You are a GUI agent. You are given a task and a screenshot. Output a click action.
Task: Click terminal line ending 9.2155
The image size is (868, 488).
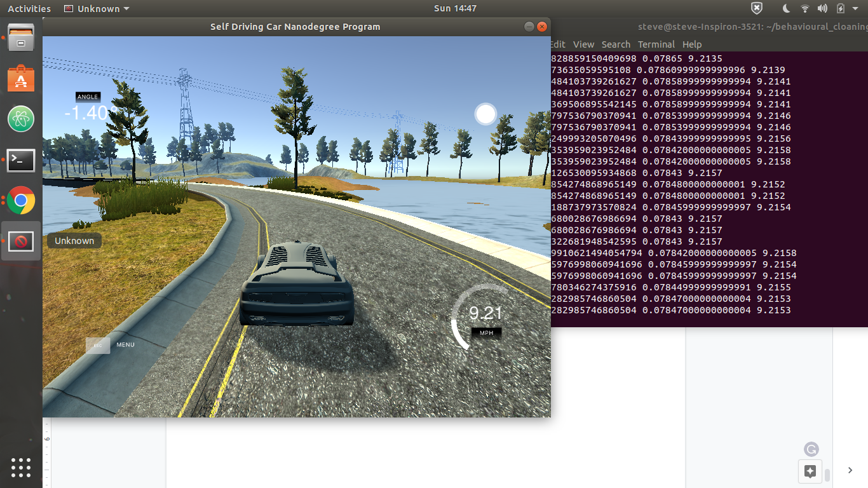671,287
